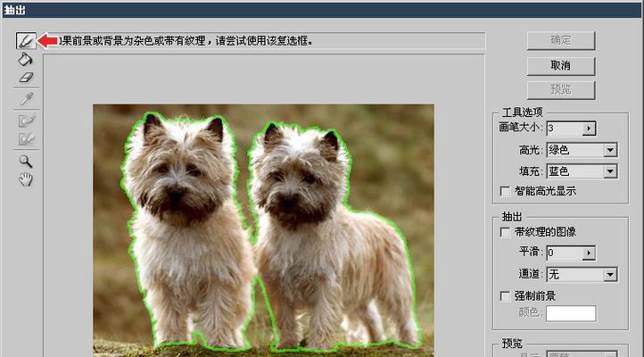The image size is (644, 357).
Task: Select the Zoom magnifier tool
Action: pos(26,162)
